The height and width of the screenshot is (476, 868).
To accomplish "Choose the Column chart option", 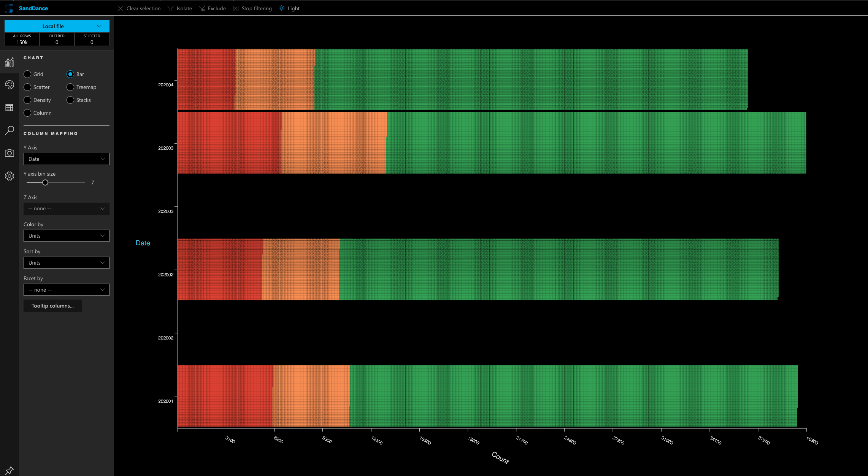I will click(x=27, y=113).
